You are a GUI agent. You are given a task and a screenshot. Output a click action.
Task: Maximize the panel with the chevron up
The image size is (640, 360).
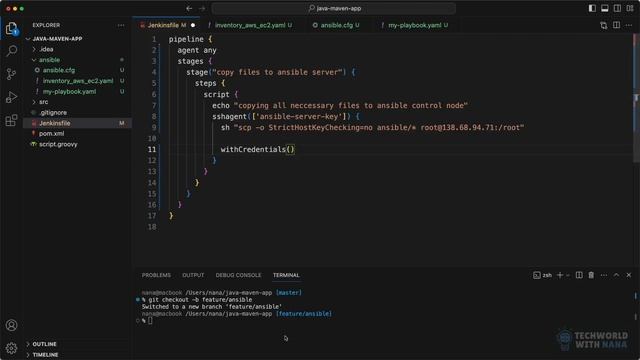616,275
